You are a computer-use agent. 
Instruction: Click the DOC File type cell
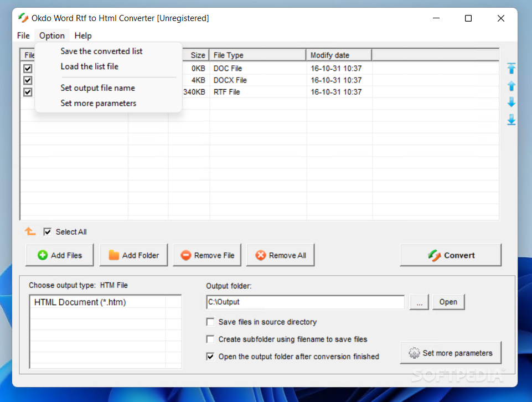[x=228, y=69]
